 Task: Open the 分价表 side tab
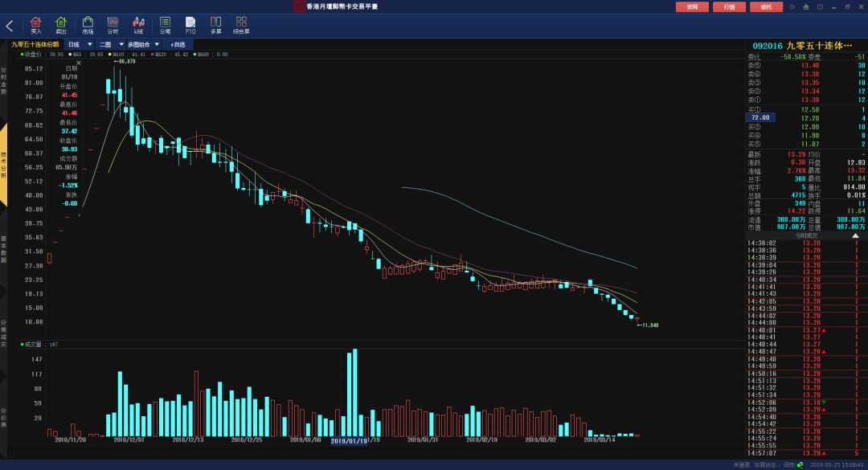3,418
